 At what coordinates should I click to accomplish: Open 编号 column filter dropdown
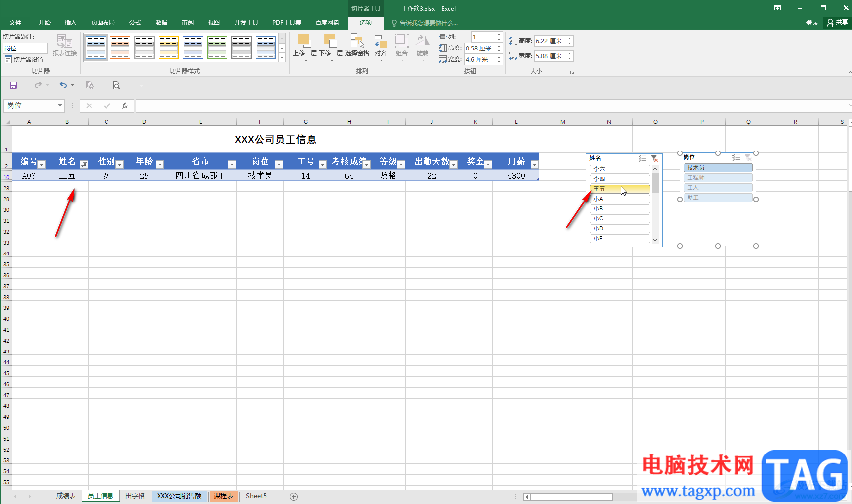click(42, 164)
